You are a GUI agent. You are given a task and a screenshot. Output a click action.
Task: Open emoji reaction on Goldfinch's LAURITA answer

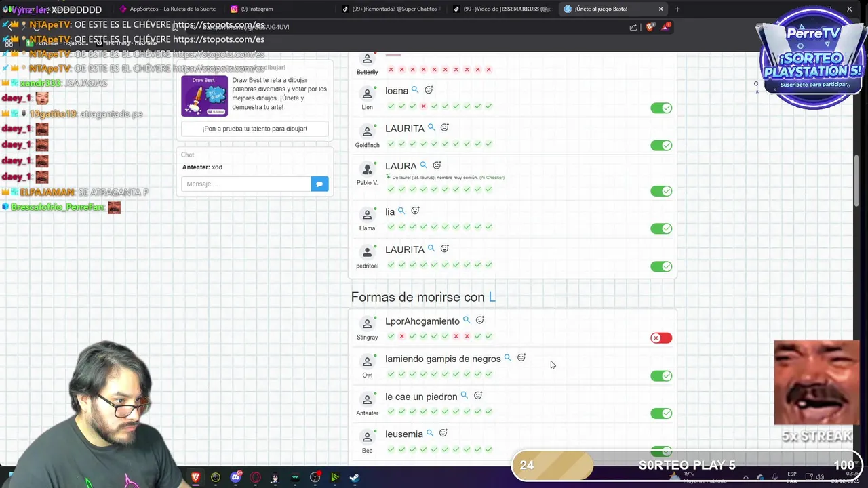click(445, 127)
